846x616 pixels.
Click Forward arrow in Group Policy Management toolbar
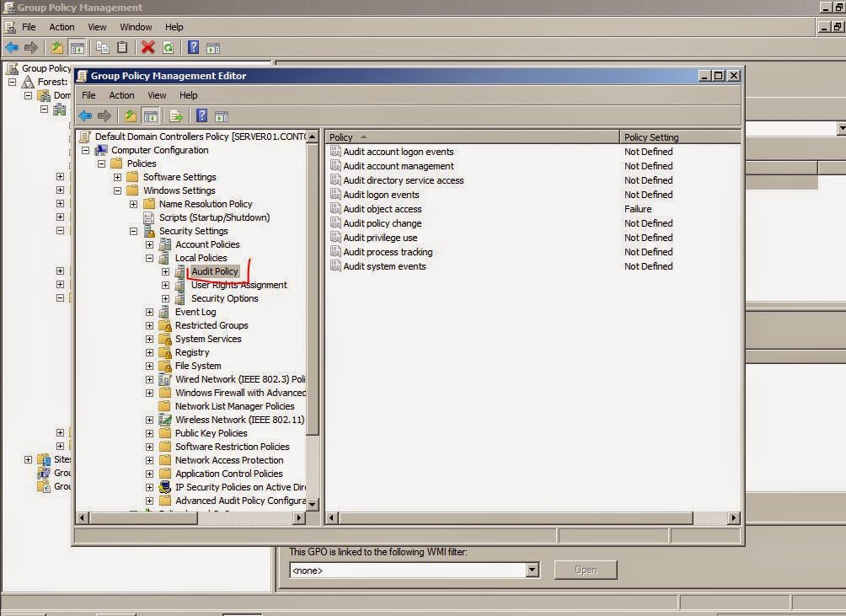coord(31,47)
